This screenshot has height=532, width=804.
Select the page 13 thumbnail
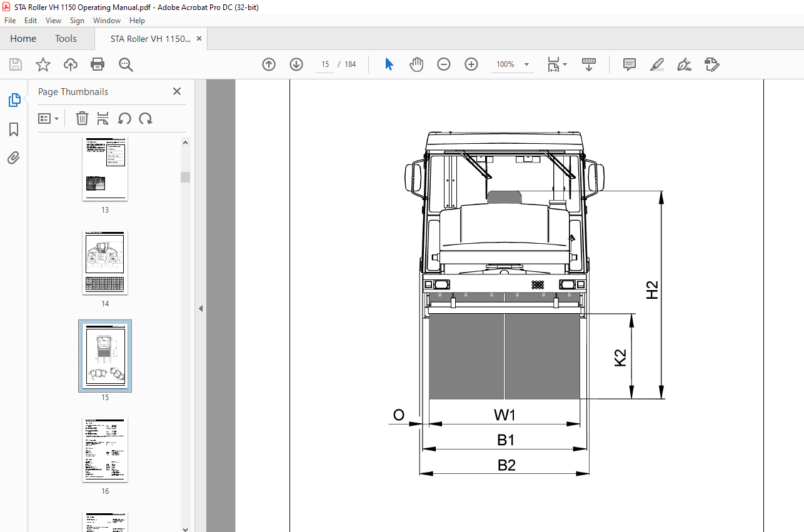coord(105,169)
